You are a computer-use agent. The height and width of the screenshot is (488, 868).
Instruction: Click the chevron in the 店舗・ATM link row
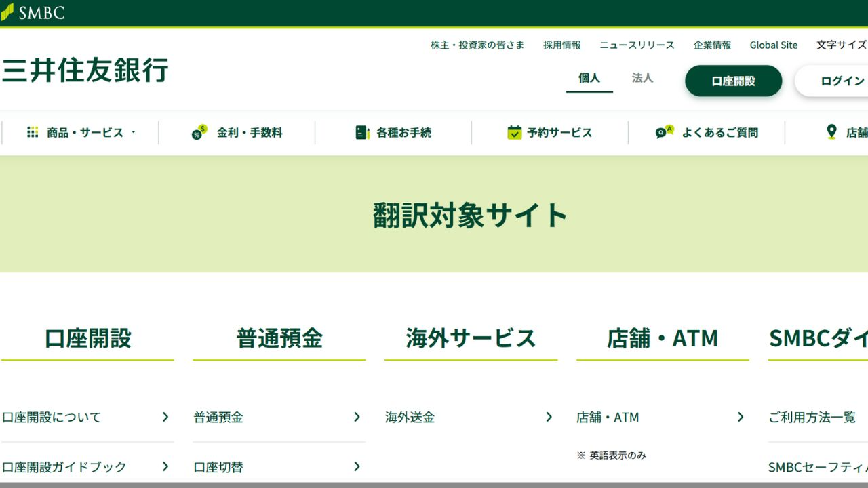pos(741,417)
